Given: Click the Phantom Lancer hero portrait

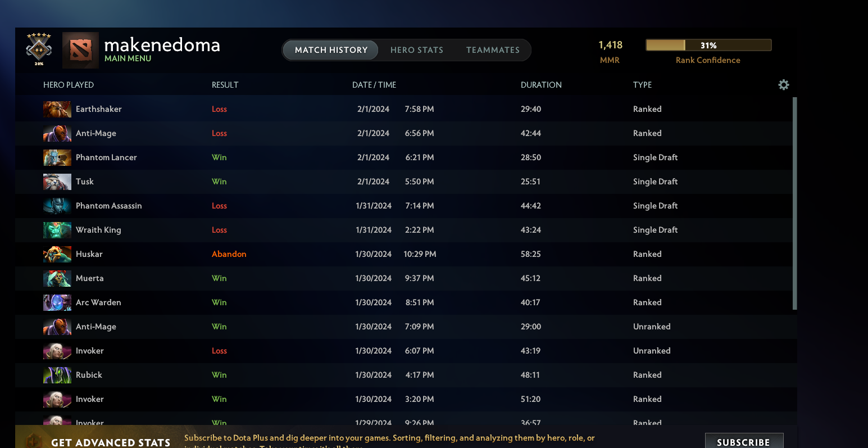Looking at the screenshot, I should point(57,157).
